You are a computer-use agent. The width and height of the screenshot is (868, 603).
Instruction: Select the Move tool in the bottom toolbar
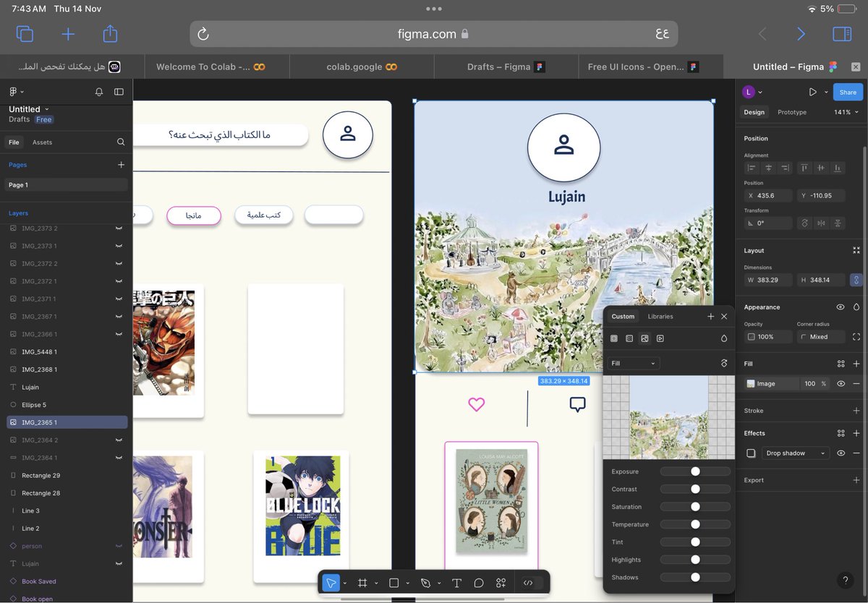pos(331,583)
